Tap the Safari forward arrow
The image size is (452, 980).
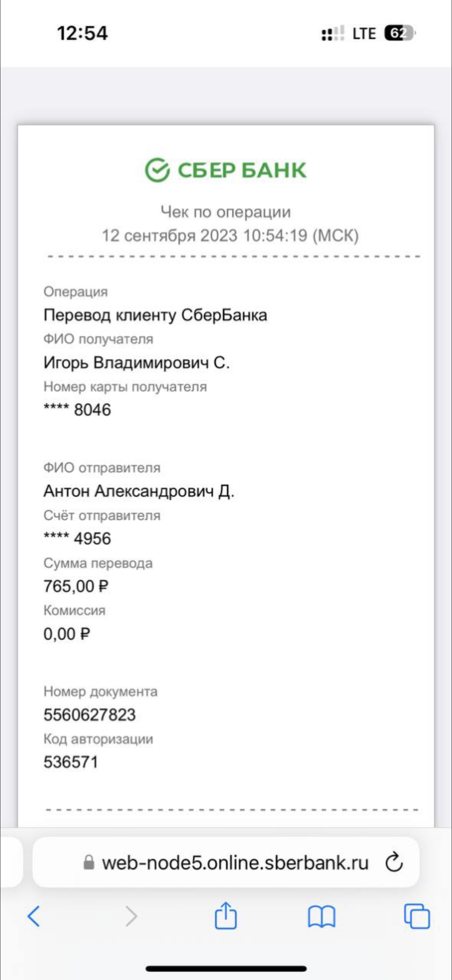tap(131, 917)
